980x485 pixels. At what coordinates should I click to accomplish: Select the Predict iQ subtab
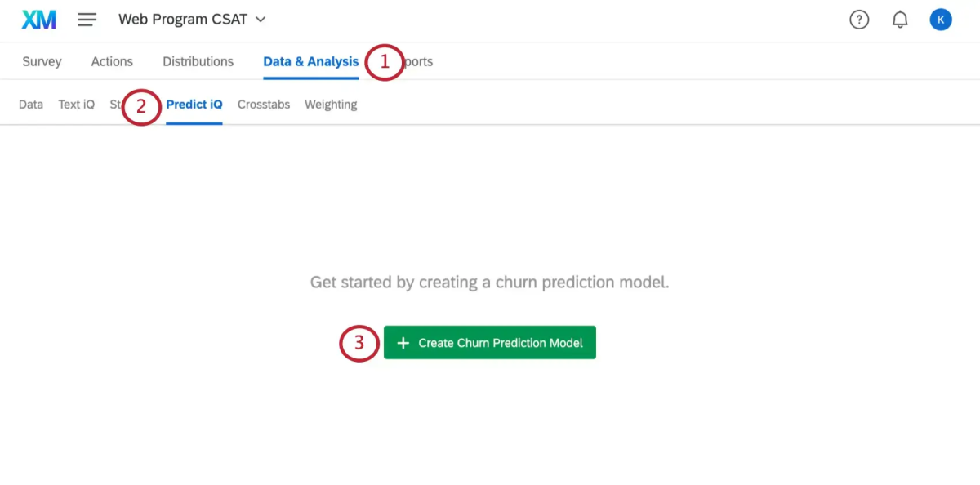(x=194, y=104)
